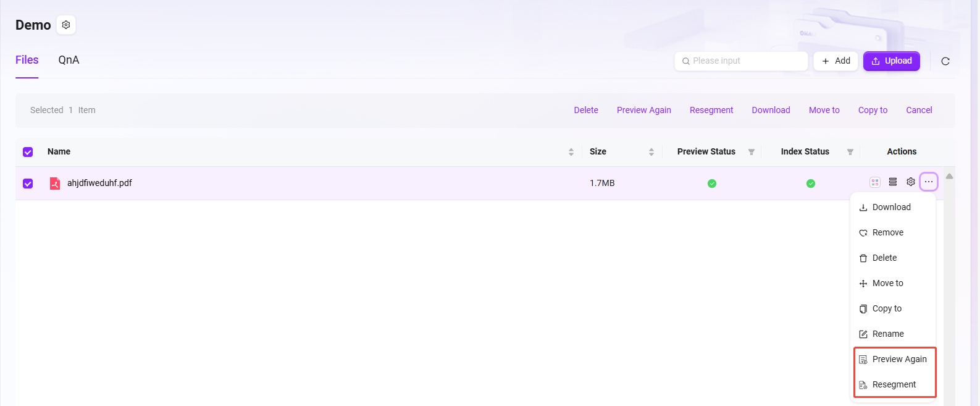Uncheck the ahjdfiweduhf.pdf row checkbox
The width and height of the screenshot is (980, 406).
coord(28,184)
